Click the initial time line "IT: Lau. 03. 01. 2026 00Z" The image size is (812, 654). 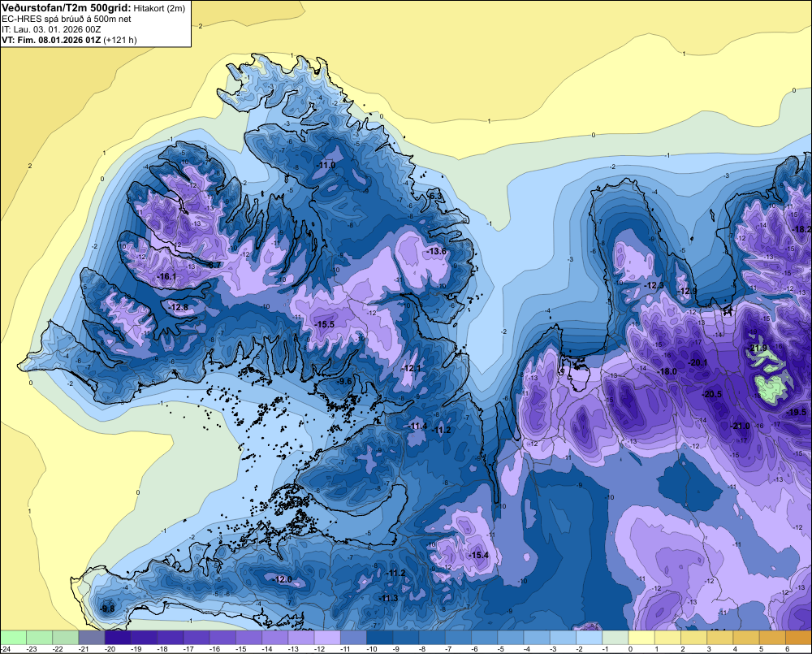51,29
